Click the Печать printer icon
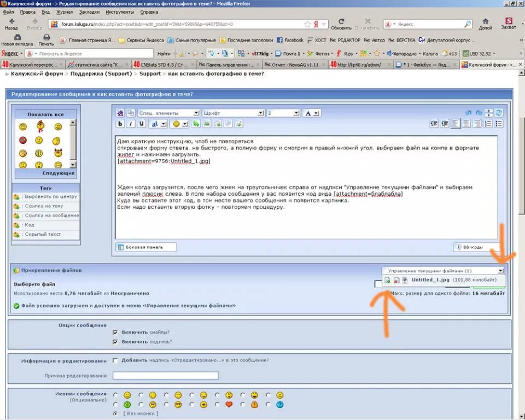Image resolution: width=525 pixels, height=420 pixels. click(x=46, y=40)
